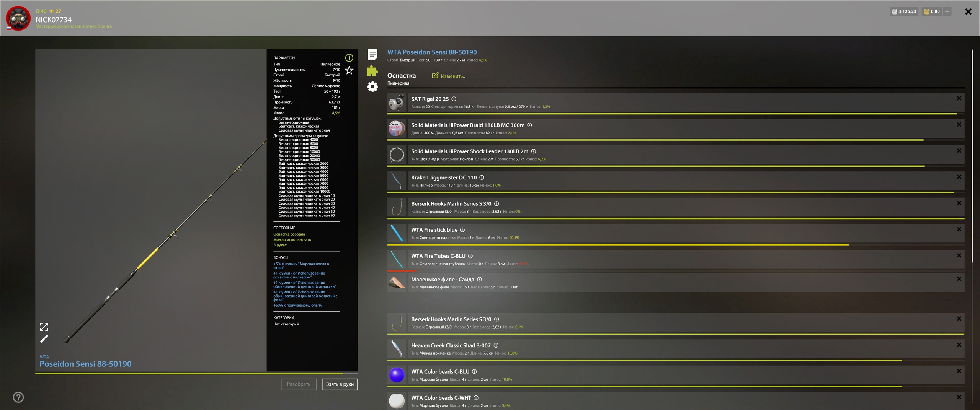
Task: Open the rod description notes tab icon
Action: [x=372, y=55]
